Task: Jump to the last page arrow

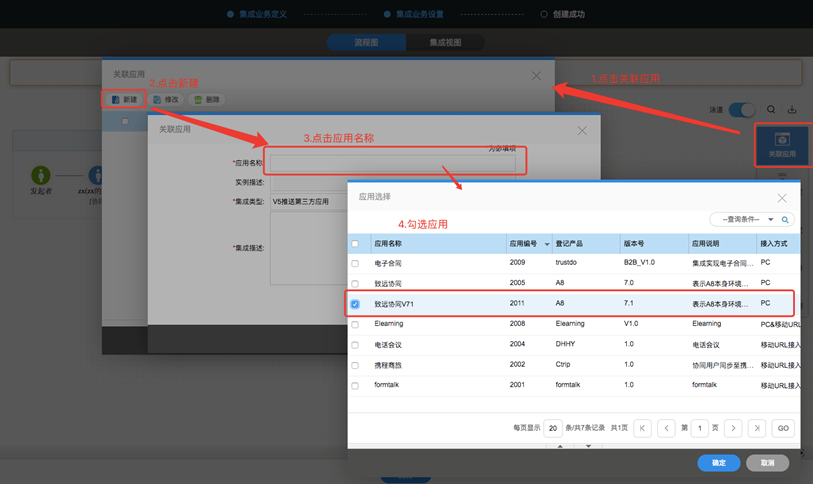Action: [757, 428]
